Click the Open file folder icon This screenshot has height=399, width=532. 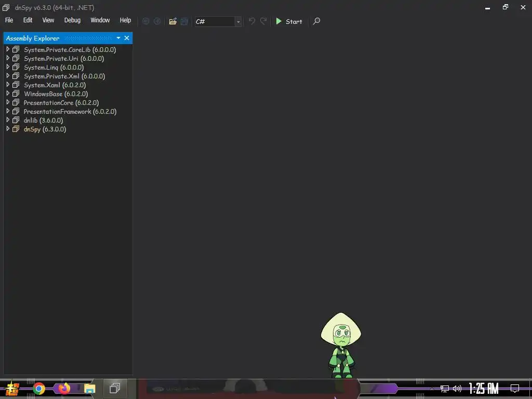pos(172,21)
